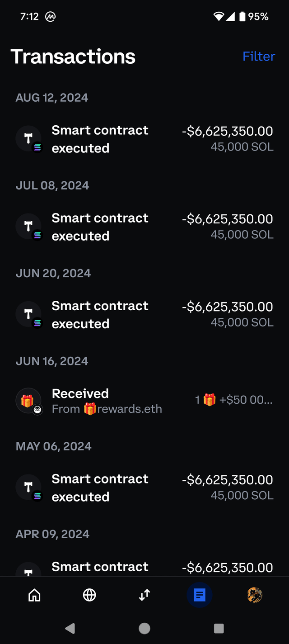
Task: Open the Browser globe tab
Action: pos(89,595)
